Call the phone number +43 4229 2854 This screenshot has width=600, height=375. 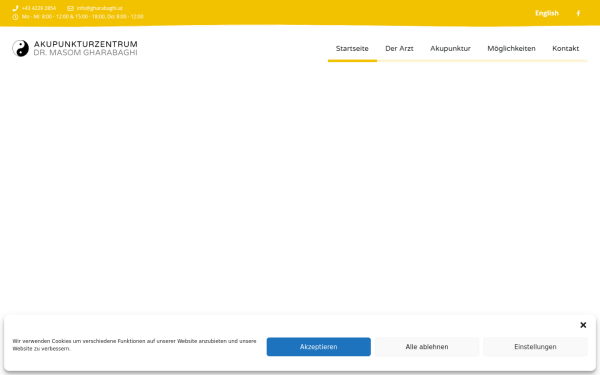tap(39, 8)
